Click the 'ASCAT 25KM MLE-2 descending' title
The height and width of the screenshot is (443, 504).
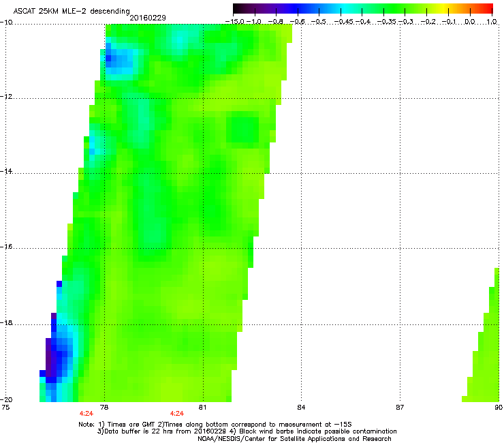[x=72, y=11]
